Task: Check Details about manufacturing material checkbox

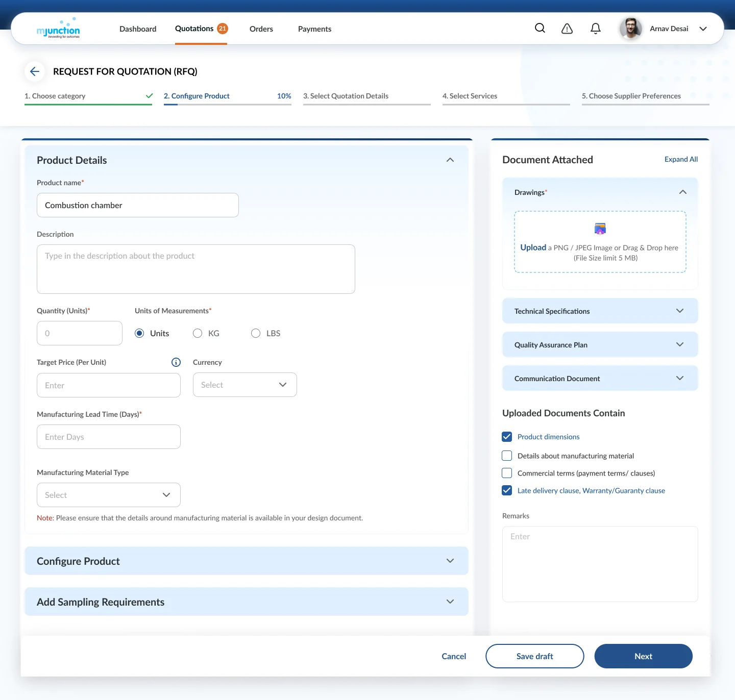Action: click(507, 456)
